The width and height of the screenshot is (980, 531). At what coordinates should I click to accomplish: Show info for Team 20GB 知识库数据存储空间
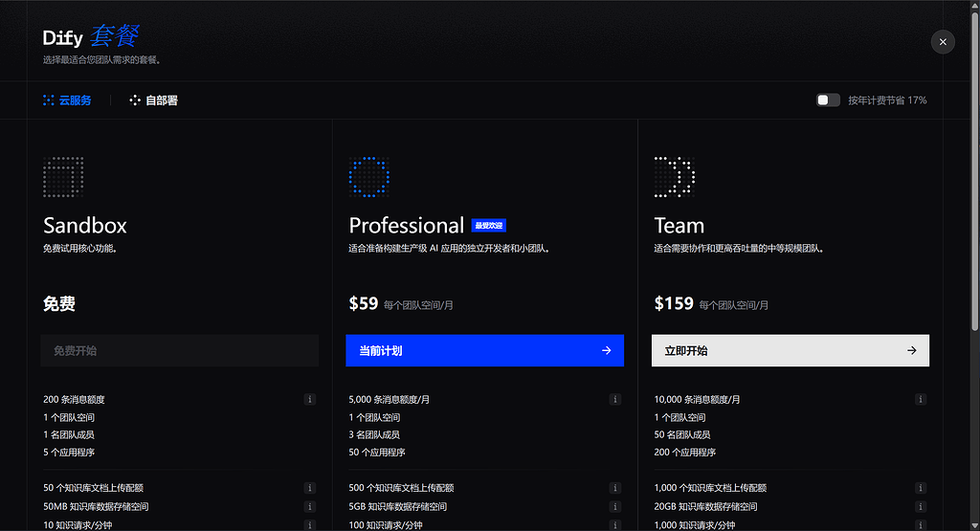(x=920, y=507)
